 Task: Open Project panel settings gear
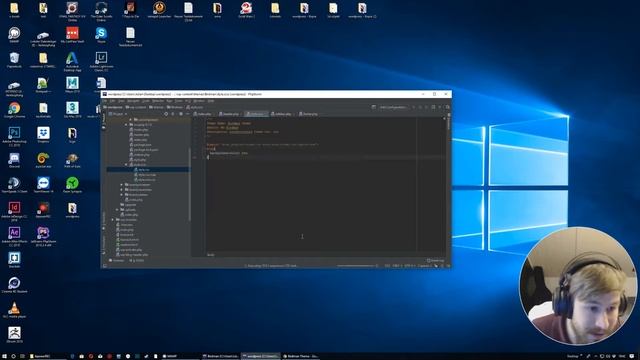click(181, 114)
